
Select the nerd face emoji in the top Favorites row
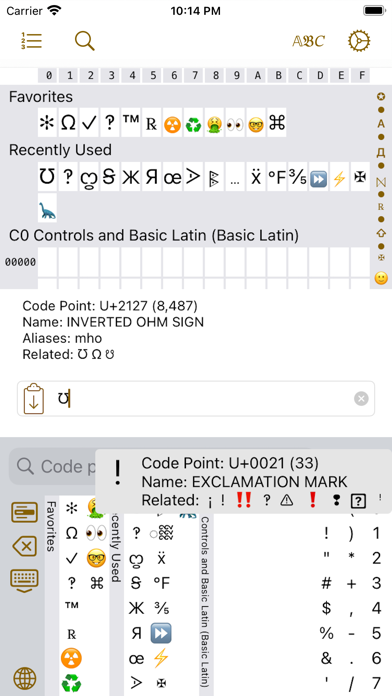point(256,123)
